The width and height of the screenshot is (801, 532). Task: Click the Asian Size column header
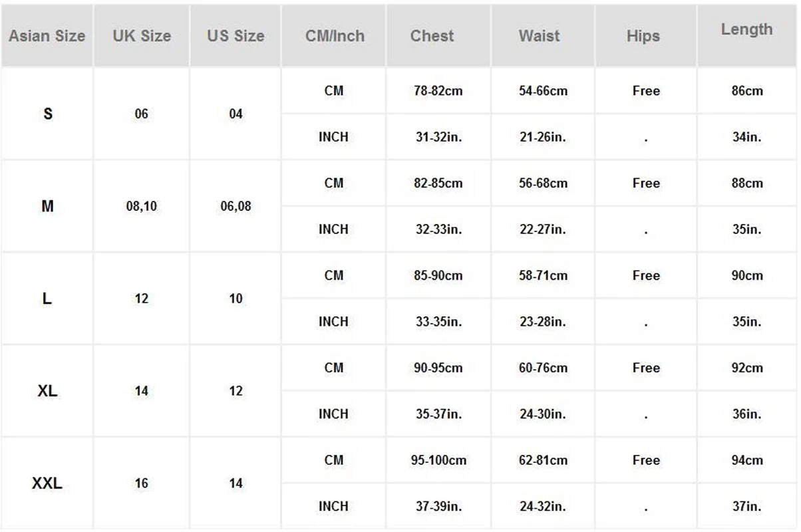[47, 36]
